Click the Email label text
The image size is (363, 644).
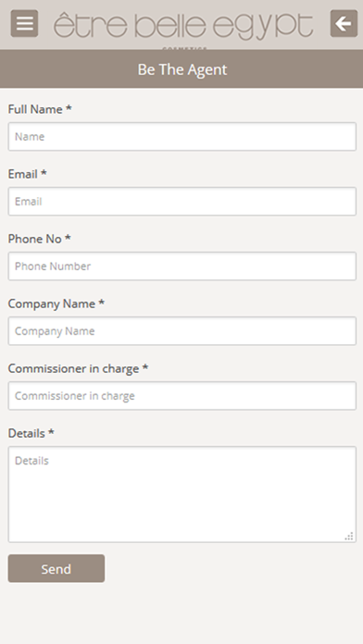(28, 174)
